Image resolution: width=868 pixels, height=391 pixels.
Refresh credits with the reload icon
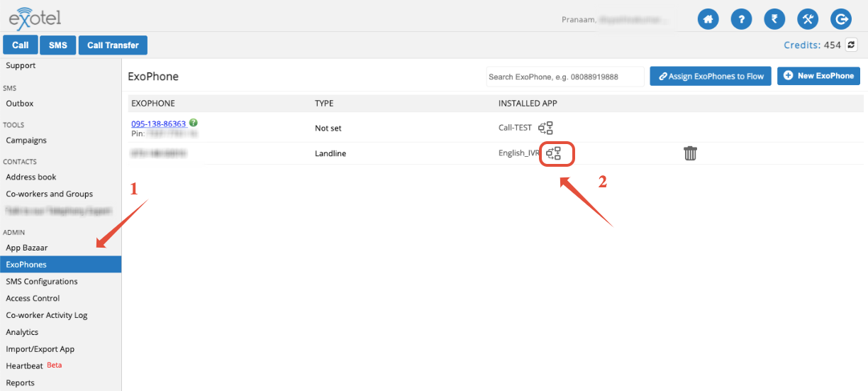pyautogui.click(x=852, y=45)
